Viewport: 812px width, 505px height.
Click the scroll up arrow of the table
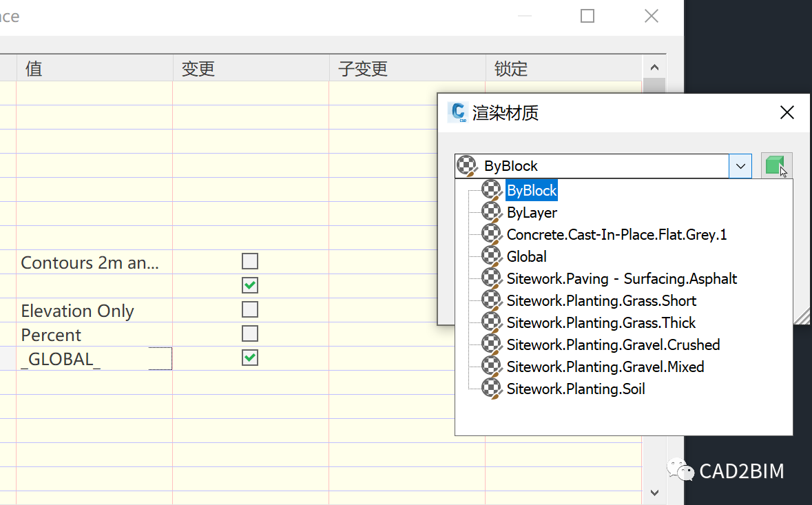pyautogui.click(x=654, y=68)
